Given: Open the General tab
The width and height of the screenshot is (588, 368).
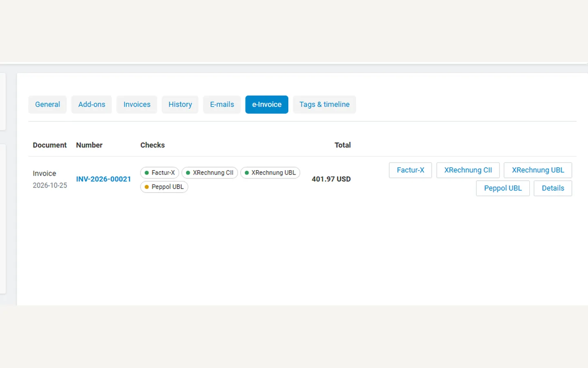Looking at the screenshot, I should tap(47, 104).
